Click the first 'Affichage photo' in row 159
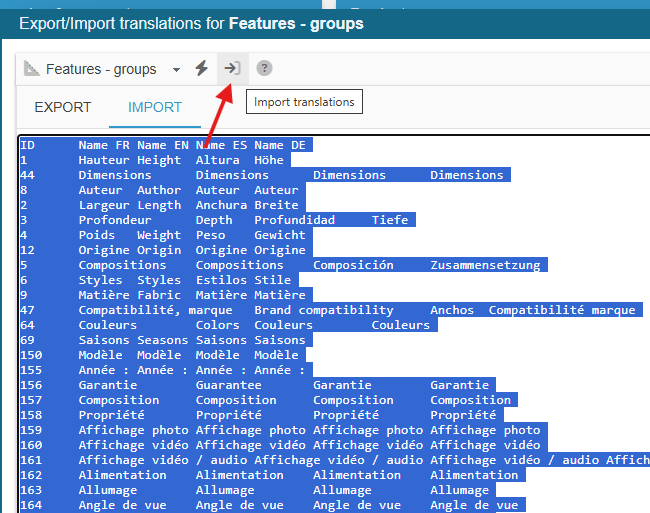650x513 pixels. pos(133,430)
